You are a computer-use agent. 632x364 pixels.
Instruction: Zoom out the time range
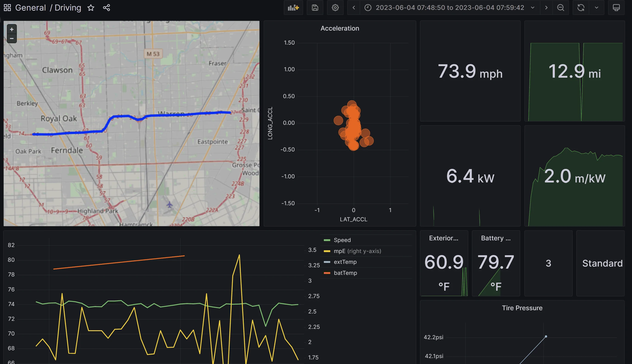(x=560, y=8)
